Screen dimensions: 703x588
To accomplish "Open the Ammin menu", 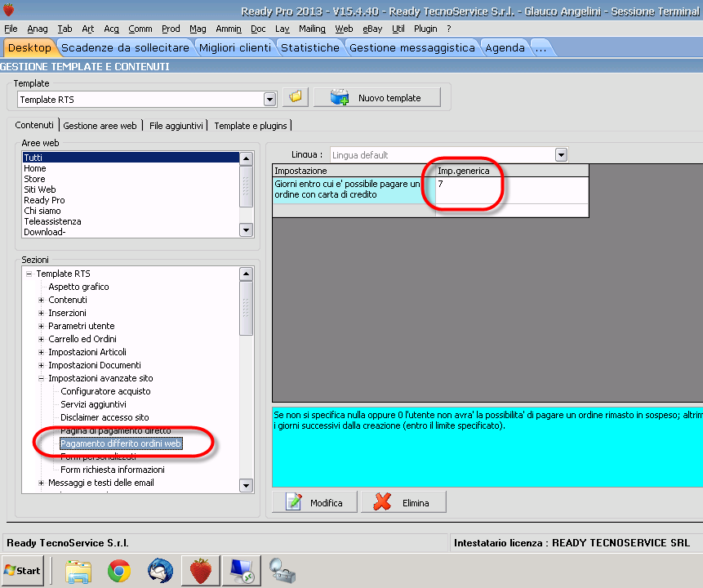I will pyautogui.click(x=229, y=29).
